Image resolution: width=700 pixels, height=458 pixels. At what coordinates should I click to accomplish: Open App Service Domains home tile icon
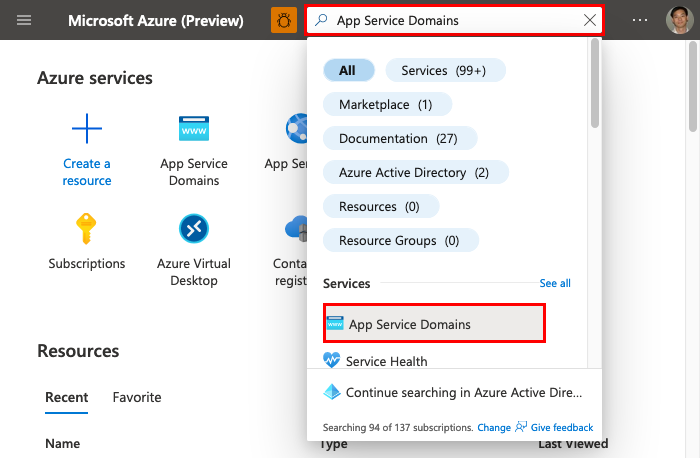[194, 129]
